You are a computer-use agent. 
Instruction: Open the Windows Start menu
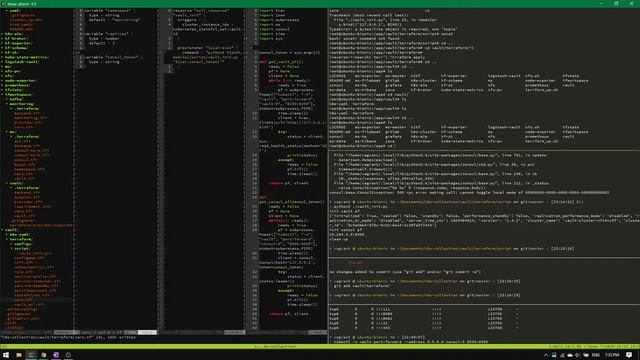6,355
